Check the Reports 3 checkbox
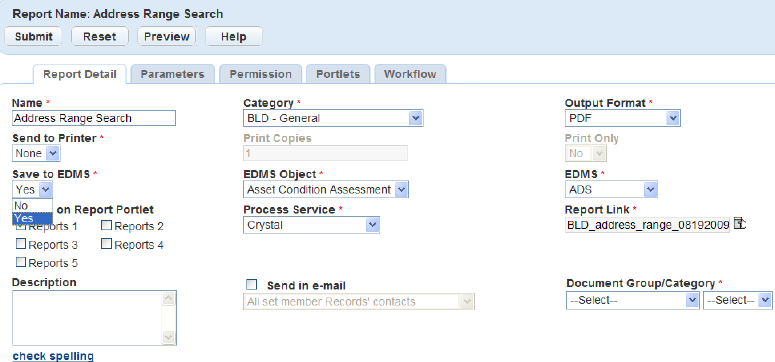Image resolution: width=775 pixels, height=362 pixels. (21, 244)
